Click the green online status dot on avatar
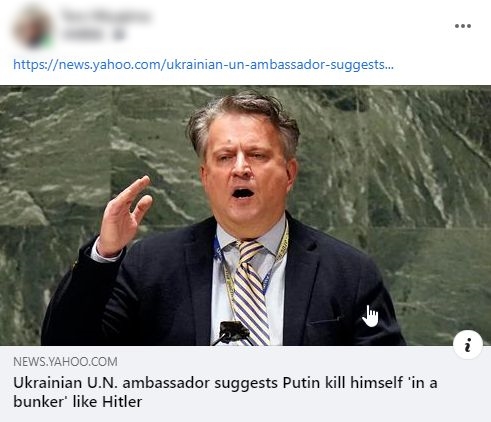491x422 pixels. (x=47, y=42)
